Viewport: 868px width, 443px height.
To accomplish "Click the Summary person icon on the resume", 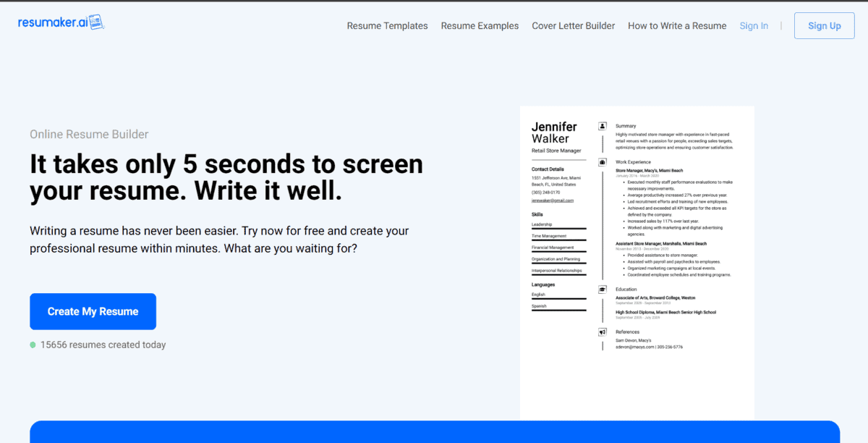I will coord(603,127).
